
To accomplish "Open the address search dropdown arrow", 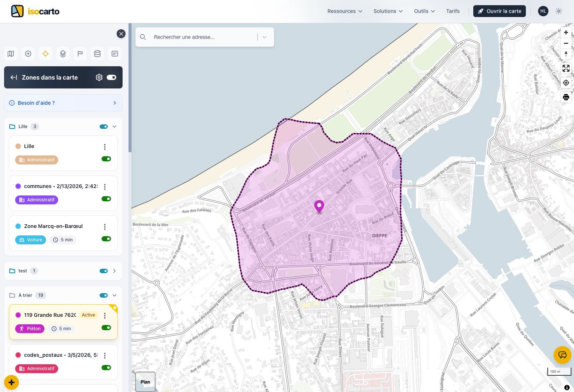I will [x=264, y=37].
